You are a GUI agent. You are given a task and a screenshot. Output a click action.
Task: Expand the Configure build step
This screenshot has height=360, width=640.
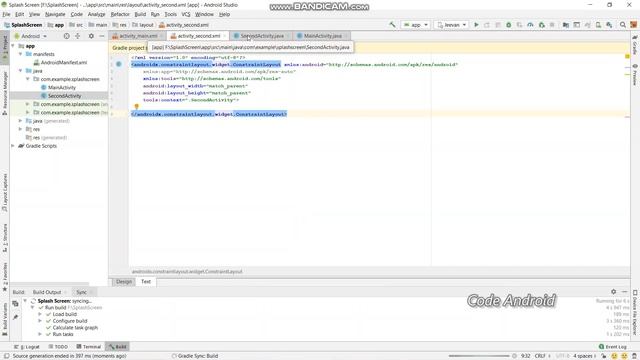click(x=40, y=321)
